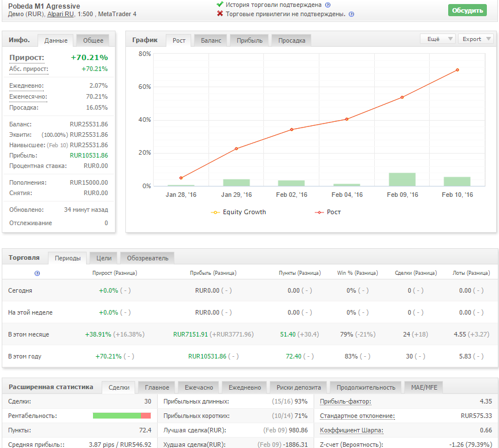Click growth chart point at Feb 10, '16
Screen dimensions: 499x448
point(457,70)
